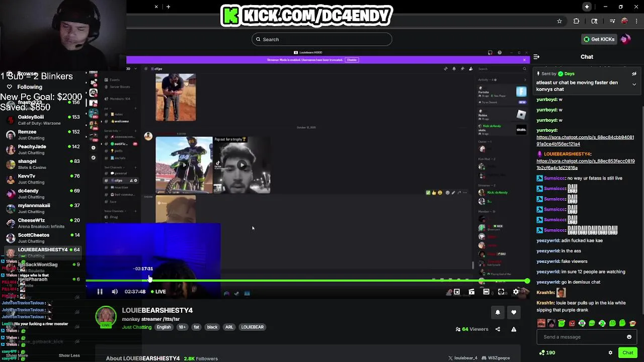Bookmark this page with the star icon

tap(559, 21)
